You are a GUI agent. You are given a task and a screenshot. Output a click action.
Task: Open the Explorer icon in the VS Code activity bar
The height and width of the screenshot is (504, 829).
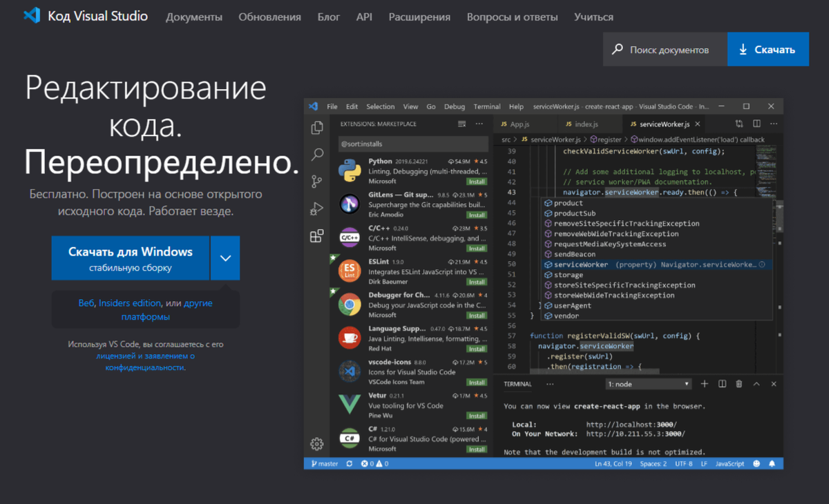(x=317, y=128)
